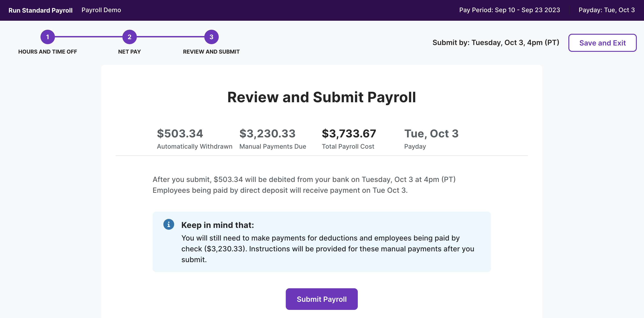Screen dimensions: 644x318
Task: Open the Run Standard Payroll header link
Action: point(40,10)
